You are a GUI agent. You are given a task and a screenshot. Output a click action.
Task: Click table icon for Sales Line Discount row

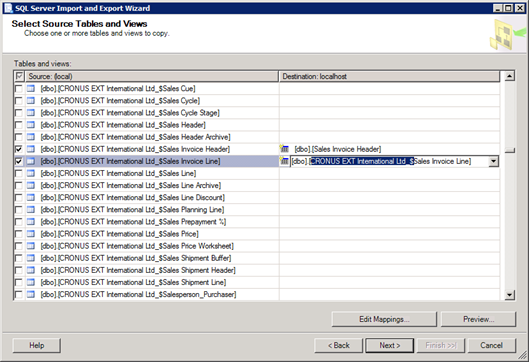(x=31, y=198)
